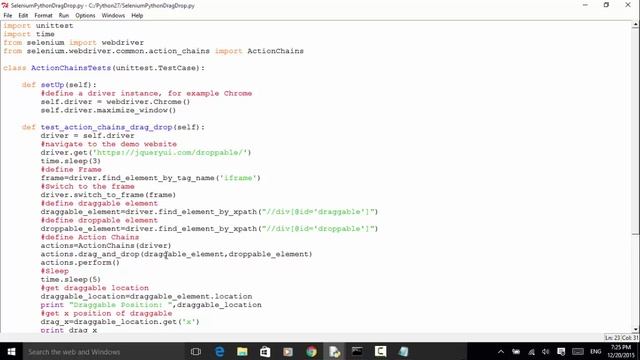Open the Windows Start menu
640x360 pixels.
[11, 351]
